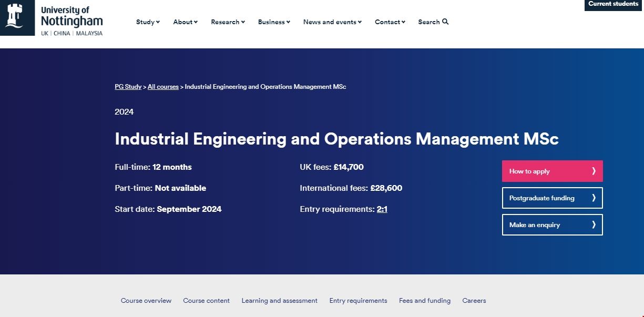
Task: Navigate to All courses breadcrumb
Action: [163, 87]
